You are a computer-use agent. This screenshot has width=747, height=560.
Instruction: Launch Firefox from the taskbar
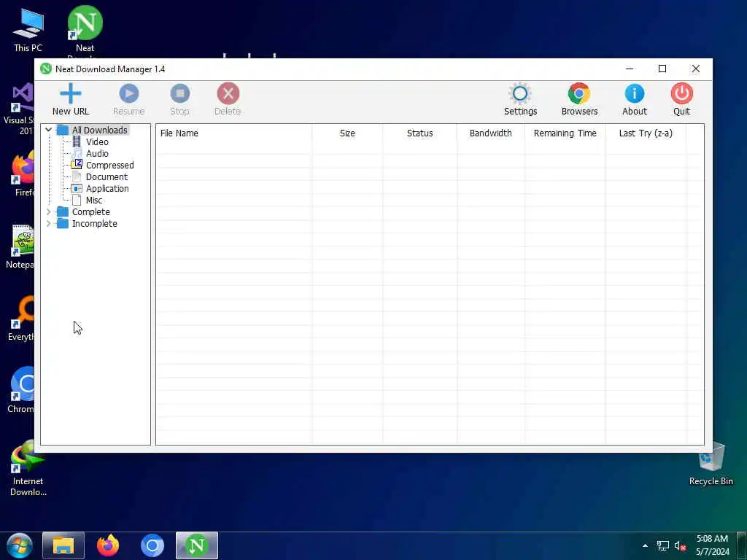point(108,545)
